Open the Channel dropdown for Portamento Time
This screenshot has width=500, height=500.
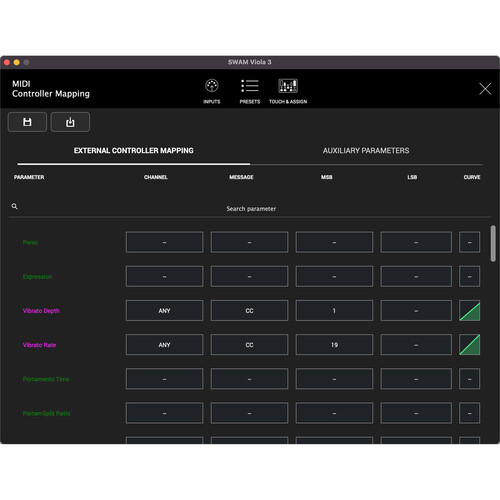164,379
